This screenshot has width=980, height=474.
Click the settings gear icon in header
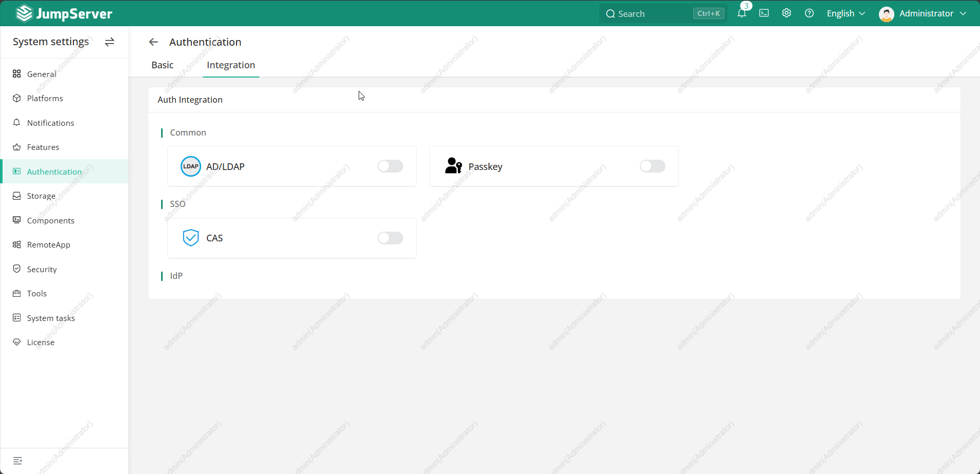coord(787,13)
